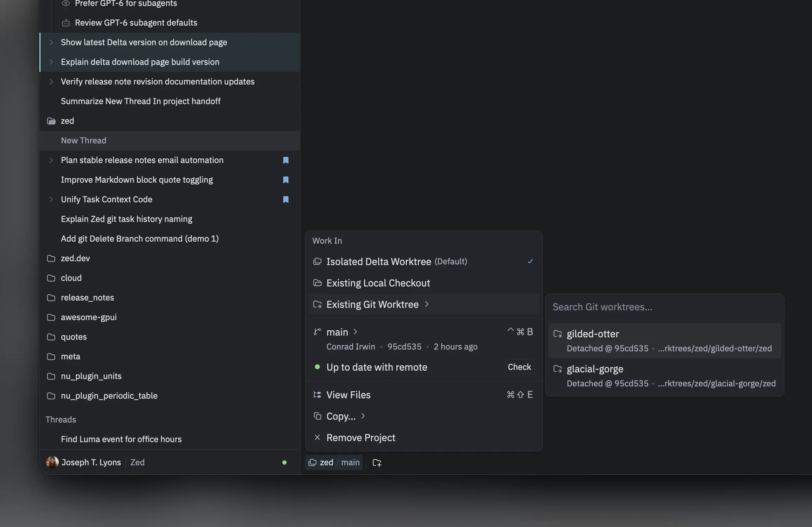Click Joseph T. Lyons avatar
Image resolution: width=812 pixels, height=527 pixels.
[53, 462]
